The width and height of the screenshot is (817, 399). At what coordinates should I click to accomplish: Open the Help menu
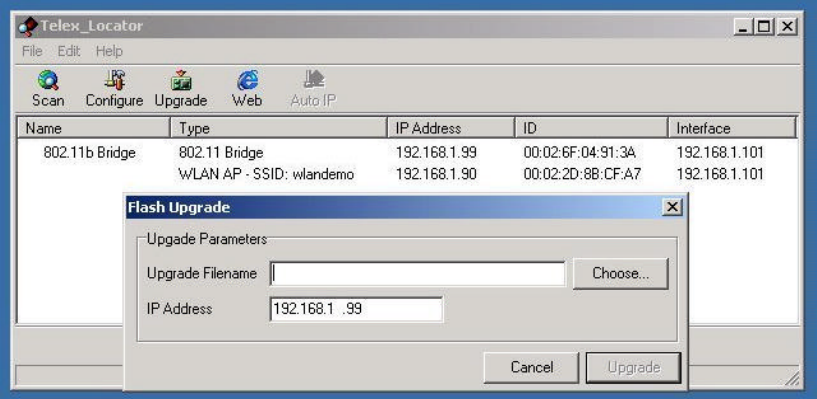click(109, 51)
